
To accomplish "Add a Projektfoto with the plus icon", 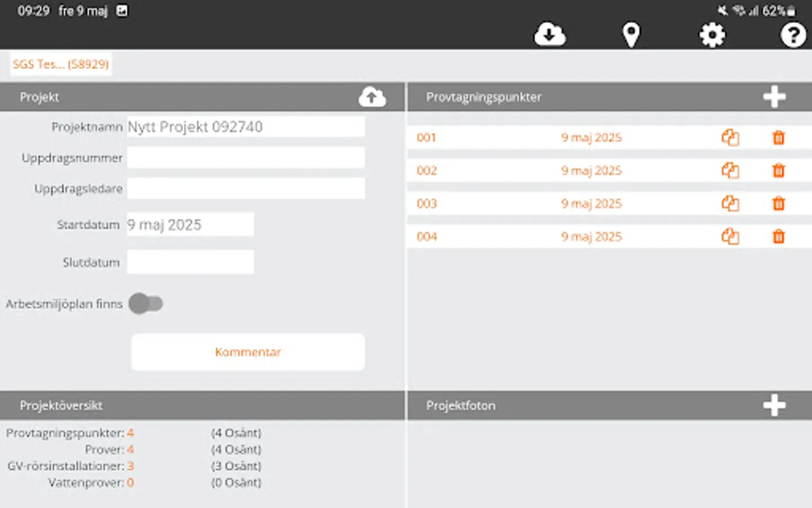I will tap(775, 405).
